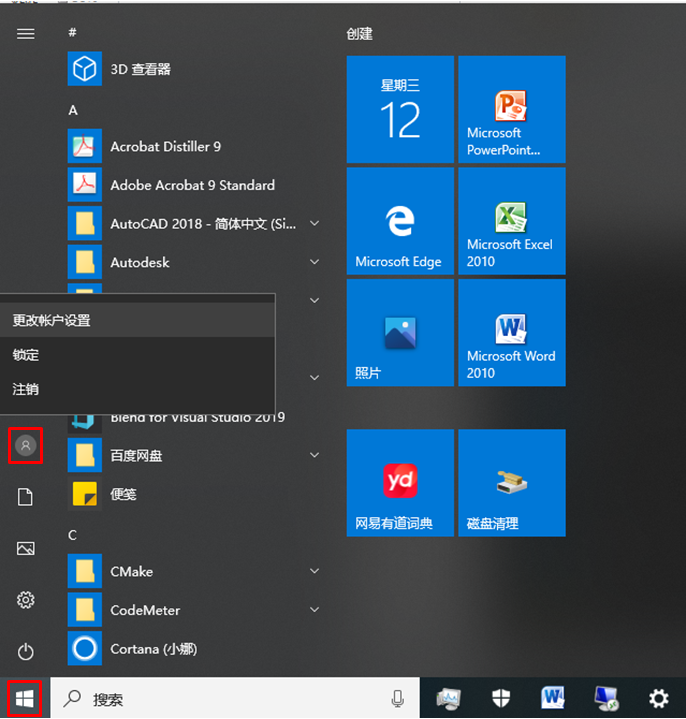Open the 磁盘清理 tile
686x719 pixels.
pos(512,483)
